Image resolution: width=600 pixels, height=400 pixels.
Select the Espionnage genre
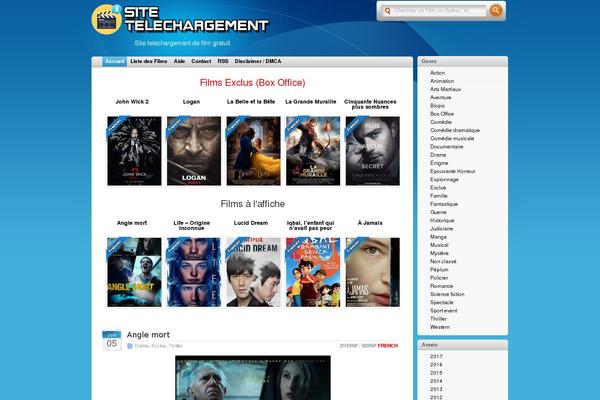click(444, 180)
